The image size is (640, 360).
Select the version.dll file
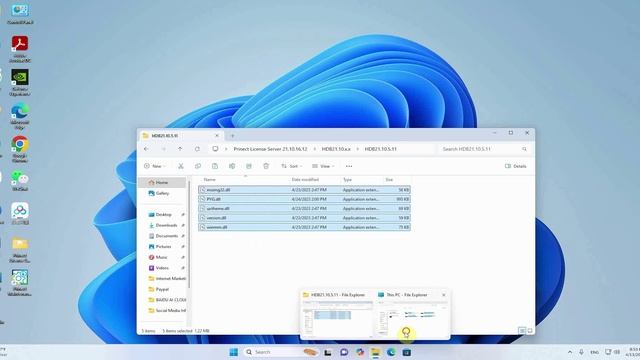304,218
